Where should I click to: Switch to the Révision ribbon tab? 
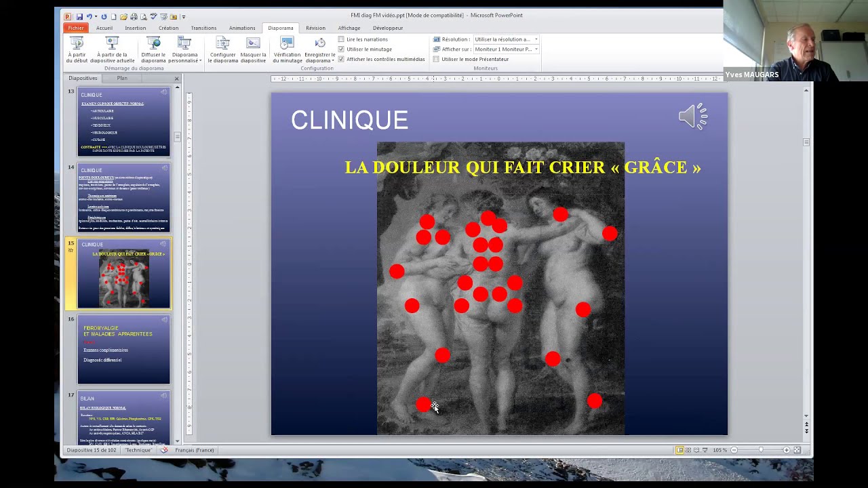click(x=315, y=28)
